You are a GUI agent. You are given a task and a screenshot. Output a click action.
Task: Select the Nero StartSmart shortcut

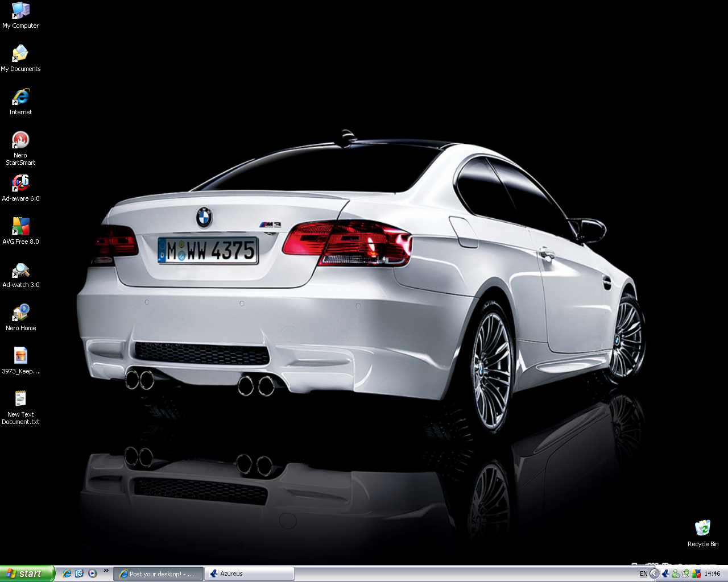coord(20,149)
